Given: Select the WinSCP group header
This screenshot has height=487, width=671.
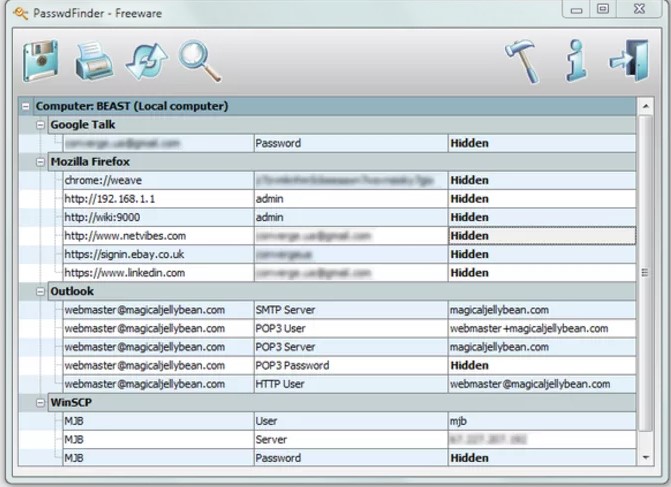Looking at the screenshot, I should [342, 403].
